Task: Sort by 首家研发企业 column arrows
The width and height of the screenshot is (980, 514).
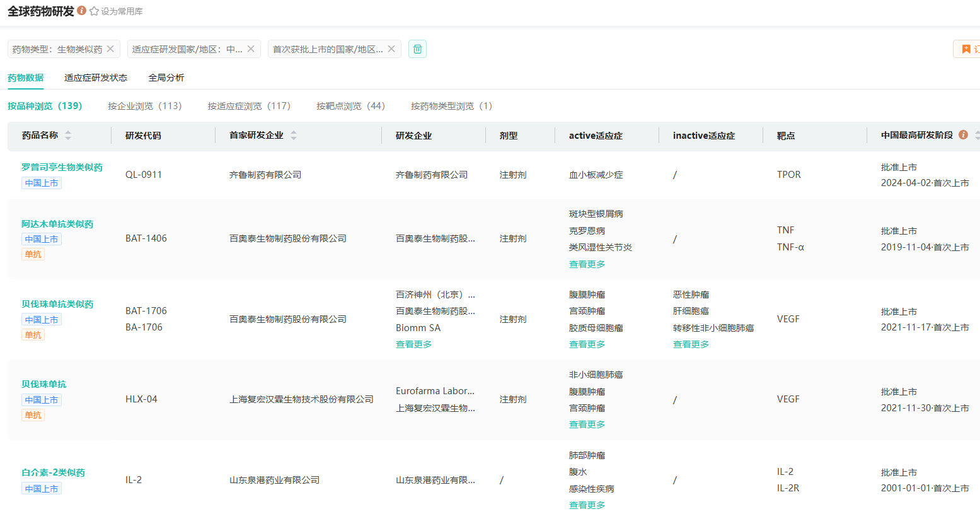Action: pyautogui.click(x=294, y=135)
